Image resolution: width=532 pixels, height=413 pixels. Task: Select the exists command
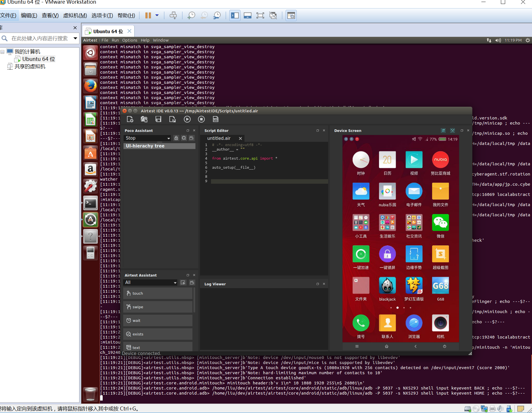coord(158,334)
